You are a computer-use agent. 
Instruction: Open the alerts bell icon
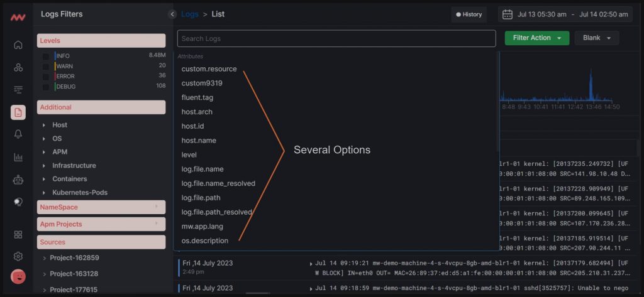click(x=18, y=134)
